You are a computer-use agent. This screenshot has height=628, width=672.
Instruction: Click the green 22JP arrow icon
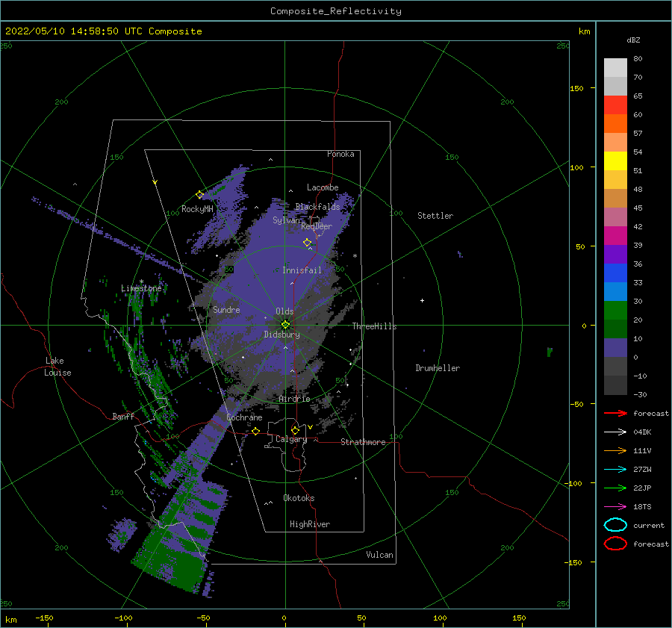click(x=615, y=488)
